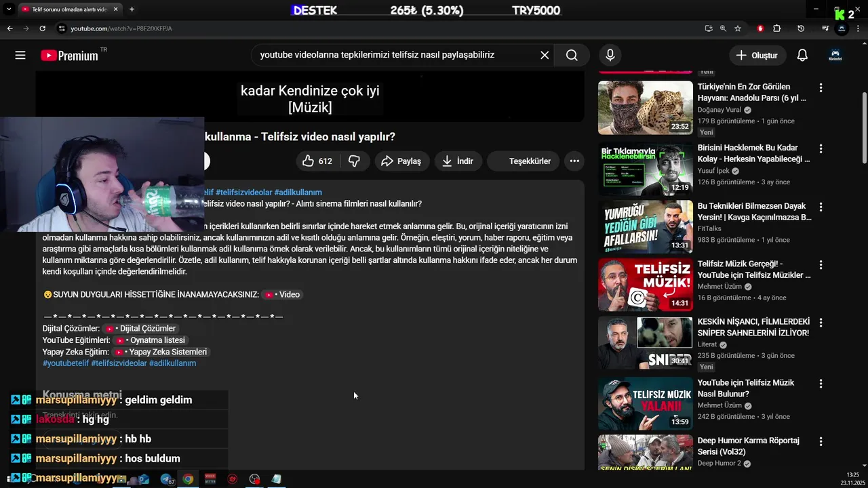
Task: Open more actions beside Teşekkürler
Action: click(574, 161)
